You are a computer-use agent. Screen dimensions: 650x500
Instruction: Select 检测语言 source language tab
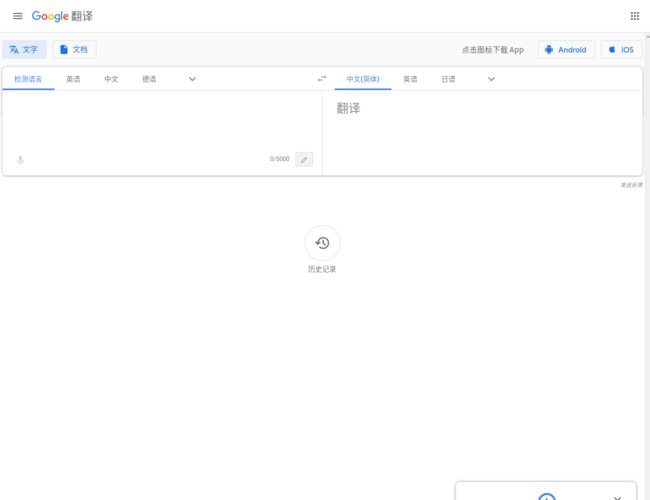pos(28,79)
